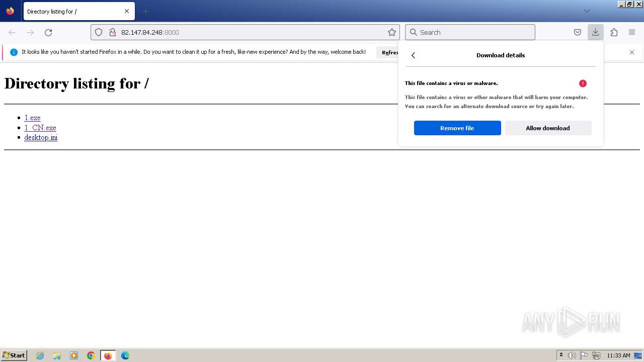Viewport: 644px width, 362px height.
Task: Launch Internet Explorer from taskbar
Action: 40,355
